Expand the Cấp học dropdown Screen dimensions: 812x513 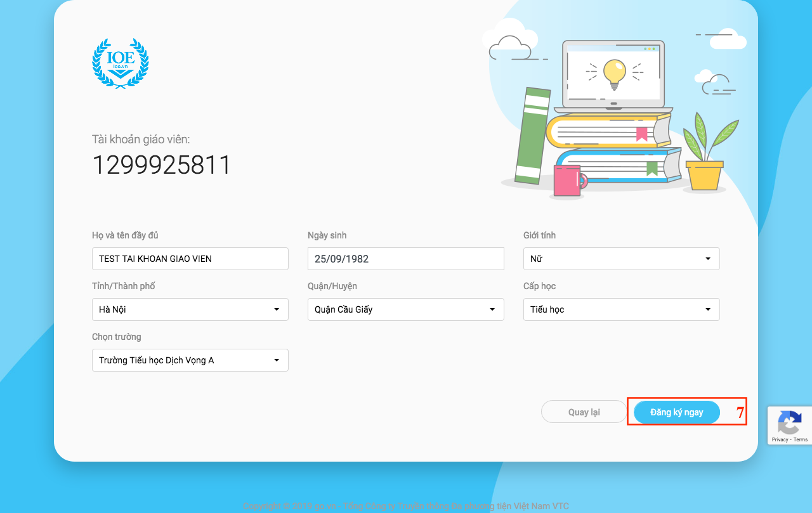(621, 309)
